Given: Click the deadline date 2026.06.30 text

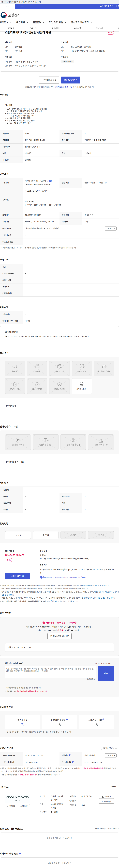Looking at the screenshot, I should tap(15, 555).
